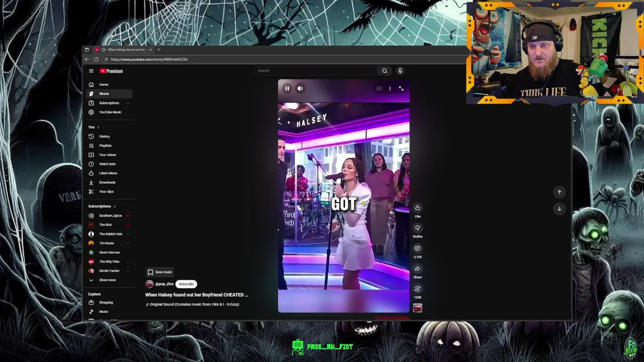Click the browser address bar URL
Image resolution: width=644 pixels, height=362 pixels.
(149, 59)
